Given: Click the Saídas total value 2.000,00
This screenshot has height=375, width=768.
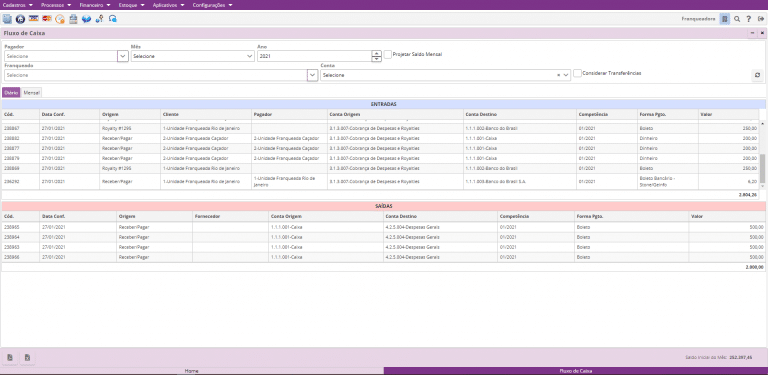Looking at the screenshot, I should 754,267.
